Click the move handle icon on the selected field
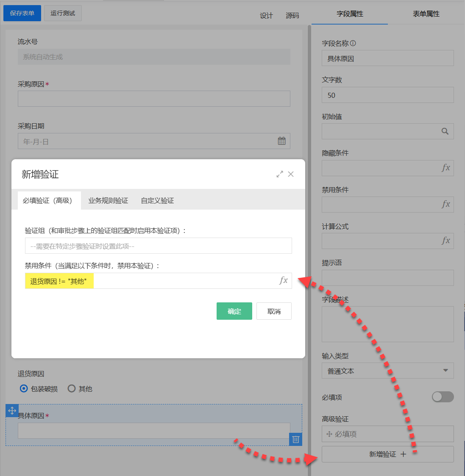This screenshot has width=465, height=476. [12, 410]
